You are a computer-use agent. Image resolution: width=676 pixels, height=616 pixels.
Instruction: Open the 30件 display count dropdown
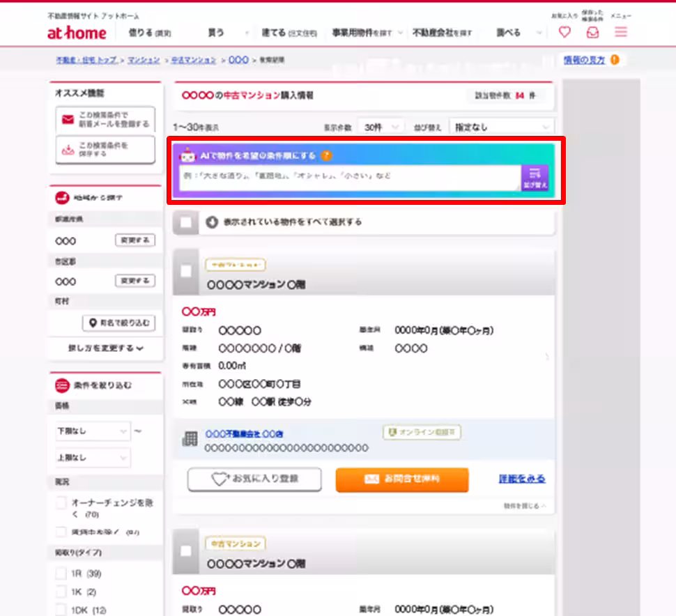coord(381,127)
